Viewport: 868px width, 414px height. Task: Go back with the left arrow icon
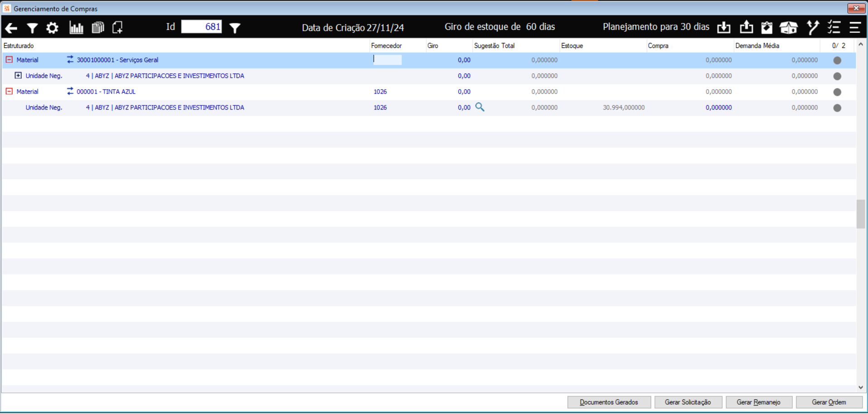[11, 28]
